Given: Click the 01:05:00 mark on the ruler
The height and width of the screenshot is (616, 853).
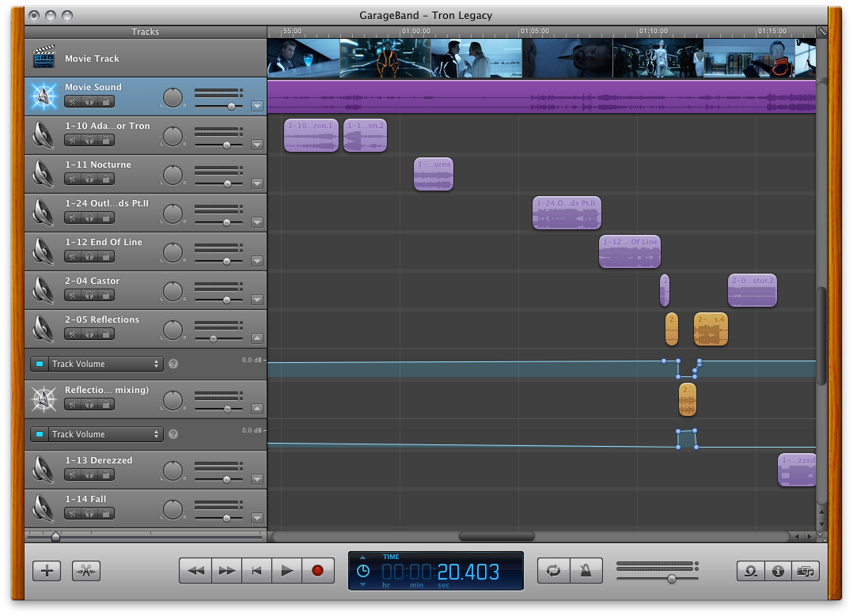Looking at the screenshot, I should 534,31.
